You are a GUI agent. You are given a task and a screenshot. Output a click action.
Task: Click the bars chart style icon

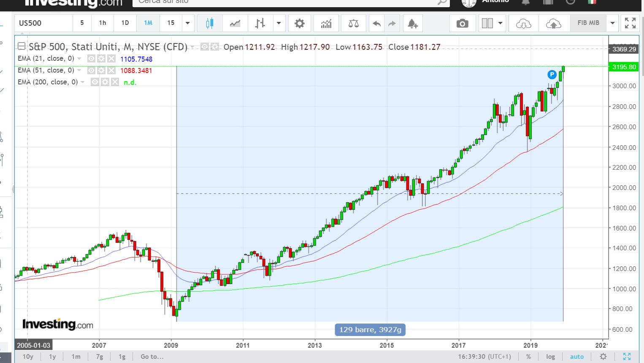pos(260,23)
